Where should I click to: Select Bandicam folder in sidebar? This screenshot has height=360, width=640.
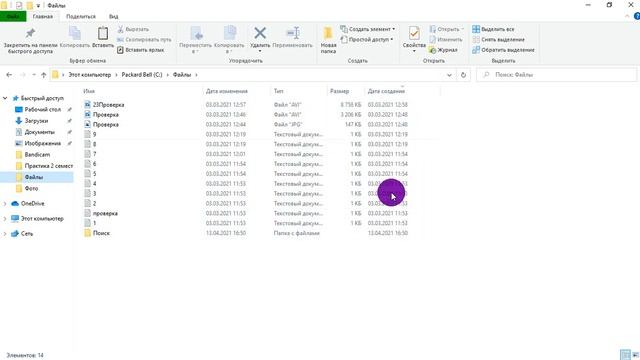pyautogui.click(x=37, y=155)
